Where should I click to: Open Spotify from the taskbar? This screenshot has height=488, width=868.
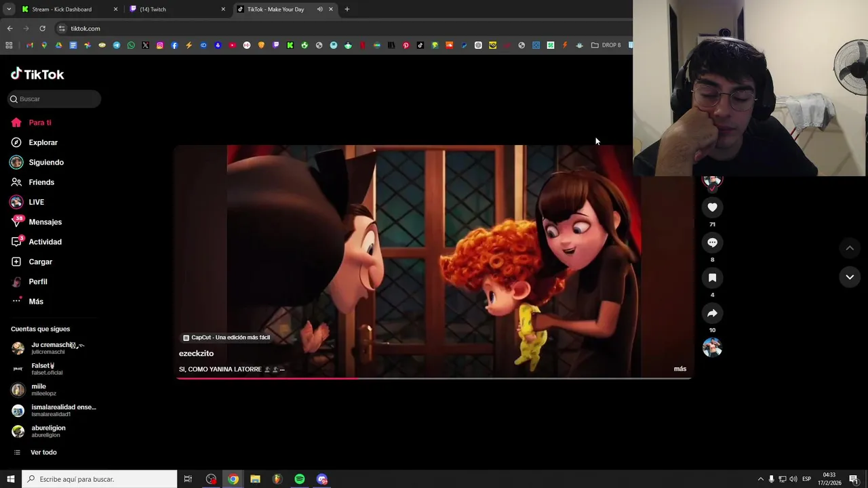[x=300, y=479]
